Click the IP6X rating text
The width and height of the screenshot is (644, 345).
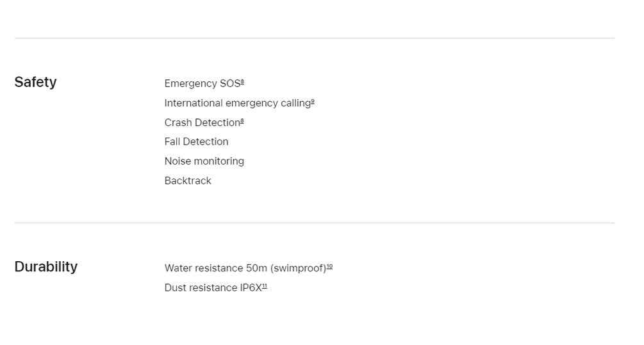pyautogui.click(x=251, y=288)
